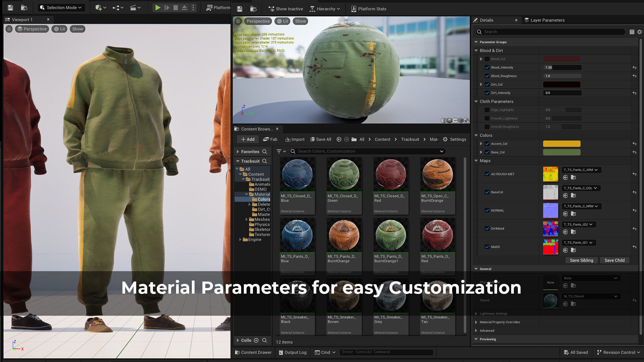Click the Blood_Intensity value slider
The image size is (644, 362).
pos(562,67)
